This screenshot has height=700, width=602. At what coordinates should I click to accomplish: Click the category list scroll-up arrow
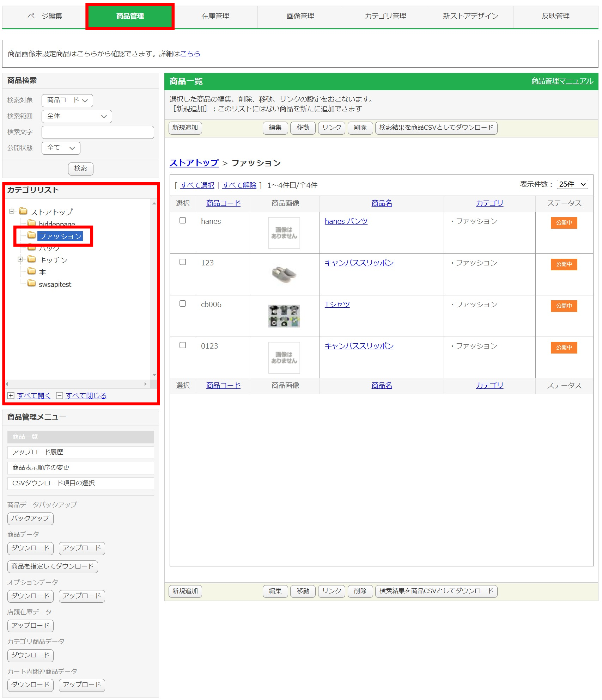(154, 203)
